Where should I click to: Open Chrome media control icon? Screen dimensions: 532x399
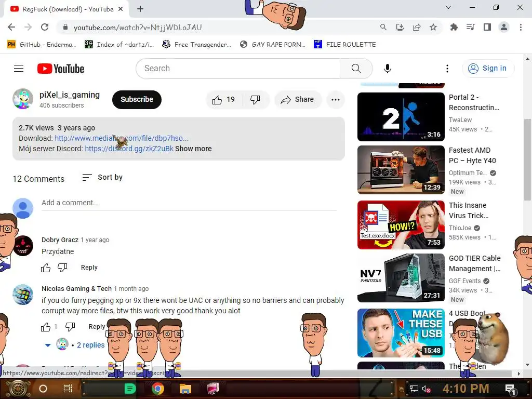[471, 27]
